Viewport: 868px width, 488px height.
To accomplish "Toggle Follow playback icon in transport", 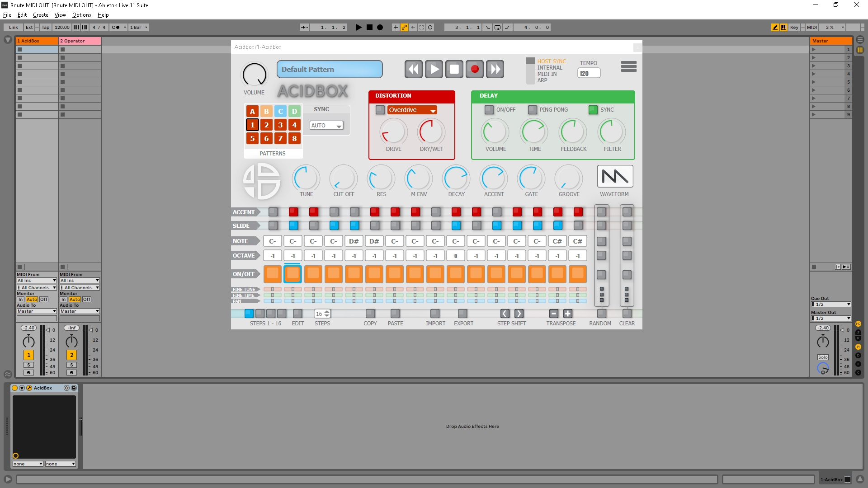I will (x=305, y=27).
